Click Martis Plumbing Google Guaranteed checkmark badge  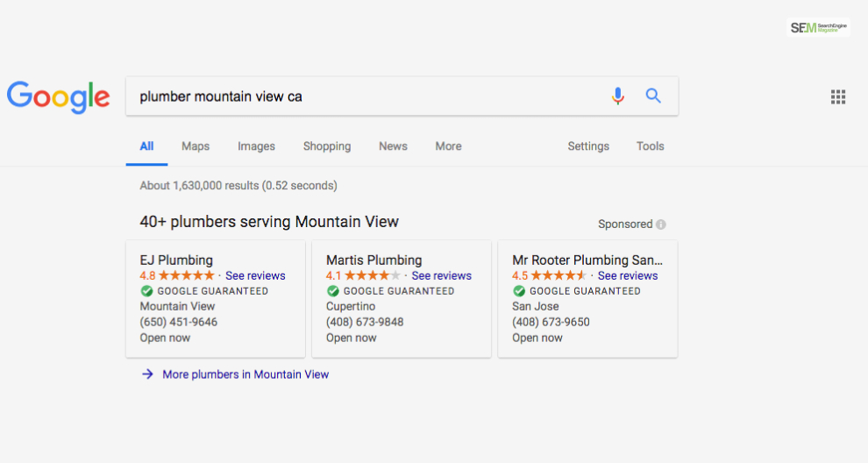[332, 291]
